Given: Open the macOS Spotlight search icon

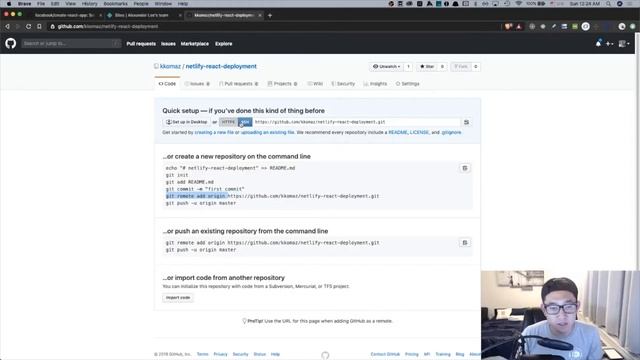Looking at the screenshot, I should [608, 4].
